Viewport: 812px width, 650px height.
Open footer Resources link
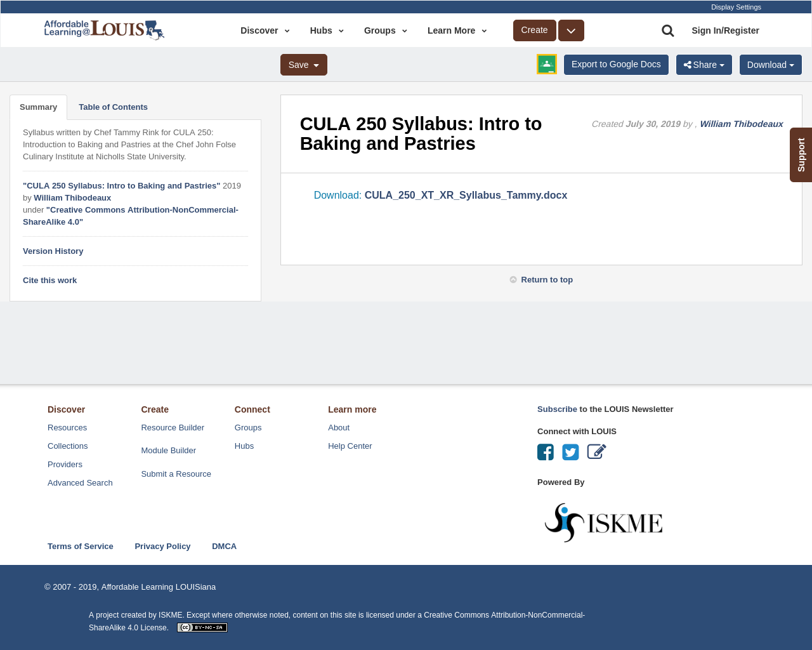click(x=67, y=428)
